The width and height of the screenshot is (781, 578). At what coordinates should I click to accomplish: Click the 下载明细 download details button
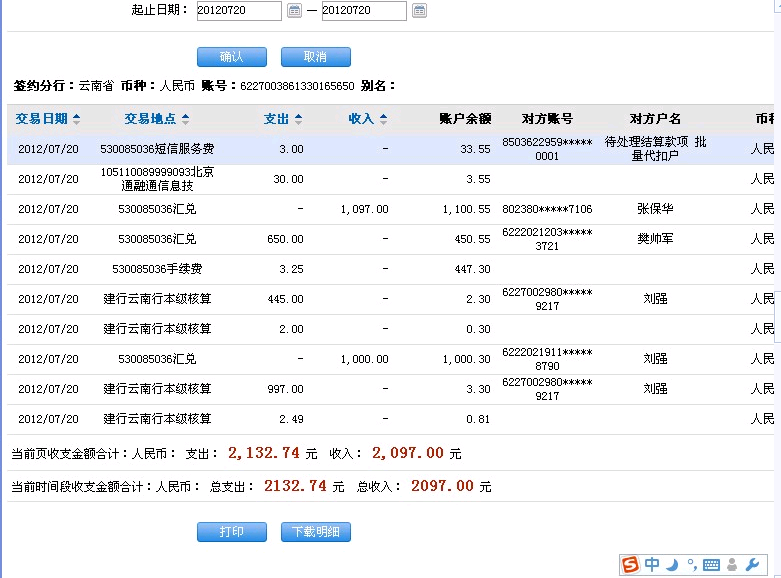(x=316, y=532)
